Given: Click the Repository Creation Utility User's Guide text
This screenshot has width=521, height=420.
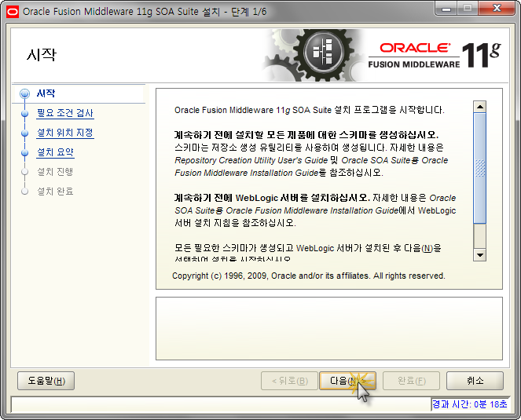Looking at the screenshot, I should pos(251,160).
